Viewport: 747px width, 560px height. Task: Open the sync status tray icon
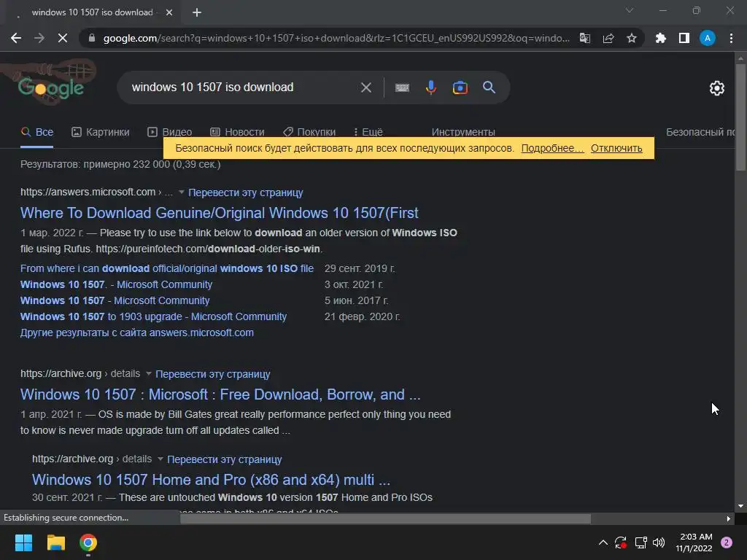[x=620, y=542]
